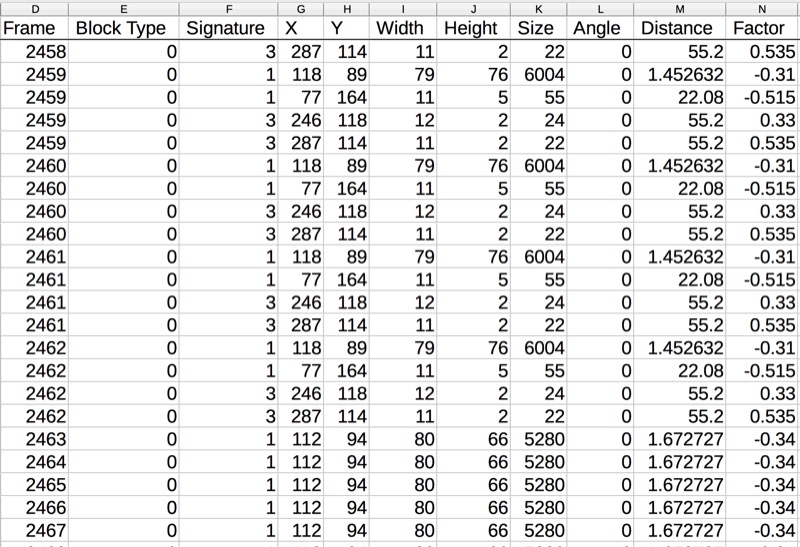Select column E by its header letter

[123, 9]
